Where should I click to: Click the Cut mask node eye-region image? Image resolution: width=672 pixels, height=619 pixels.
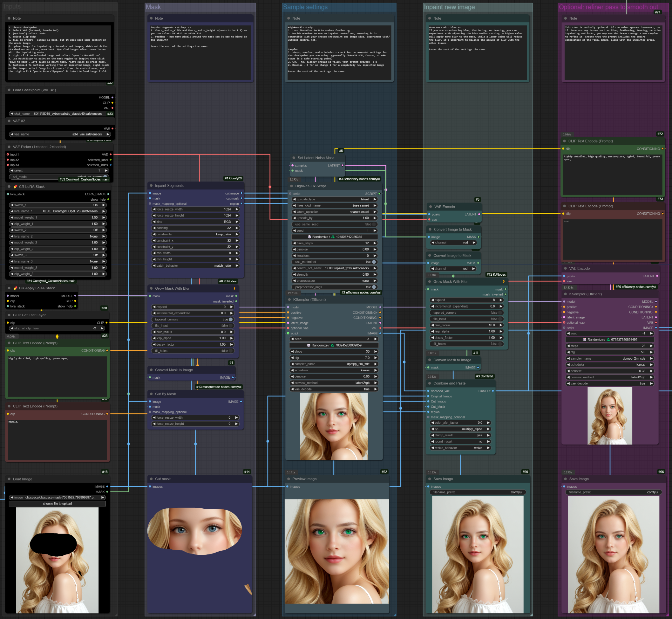(x=195, y=531)
